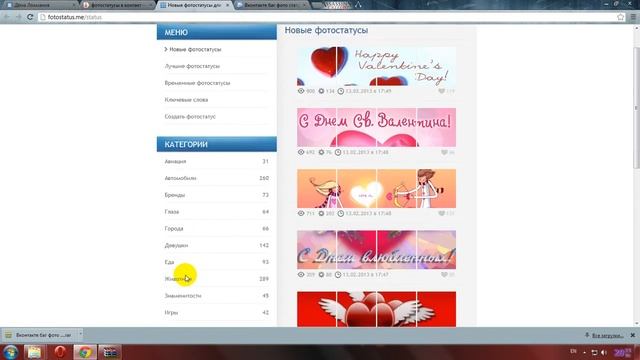Like the cupid photostatus with heart icon

point(441,213)
